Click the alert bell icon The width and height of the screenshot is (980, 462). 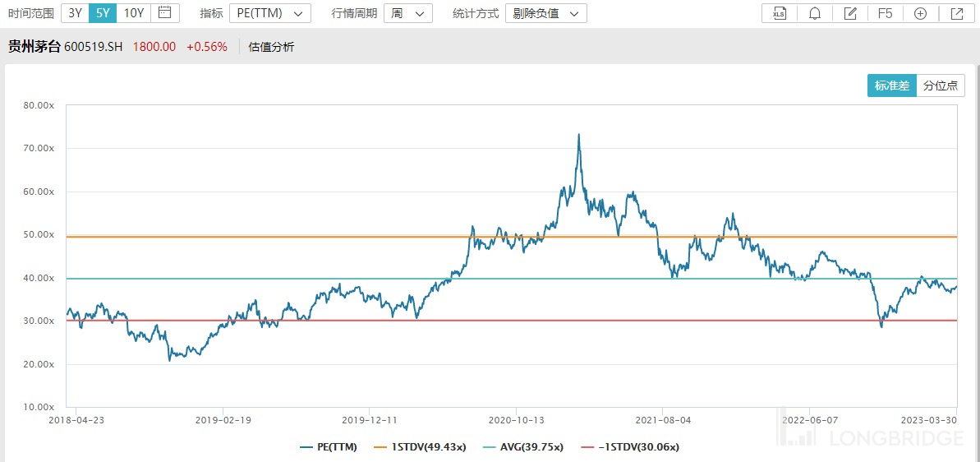(815, 13)
